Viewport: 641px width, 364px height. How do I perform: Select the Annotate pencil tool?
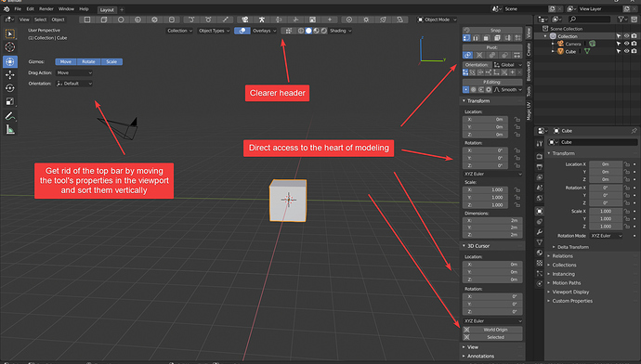(x=10, y=116)
